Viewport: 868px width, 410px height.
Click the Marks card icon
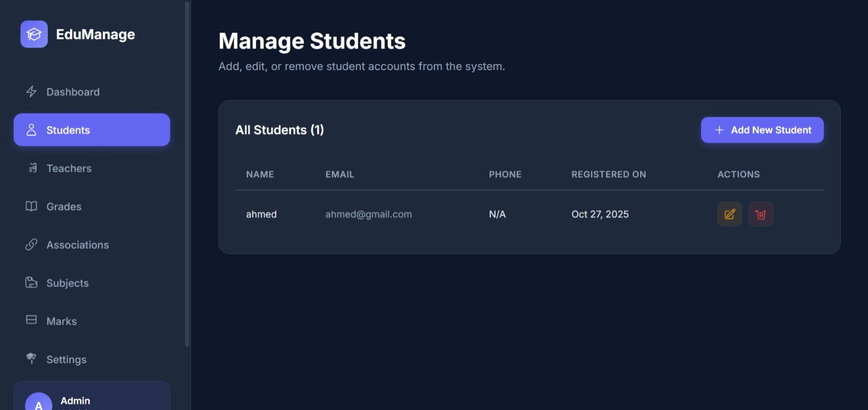pyautogui.click(x=31, y=320)
